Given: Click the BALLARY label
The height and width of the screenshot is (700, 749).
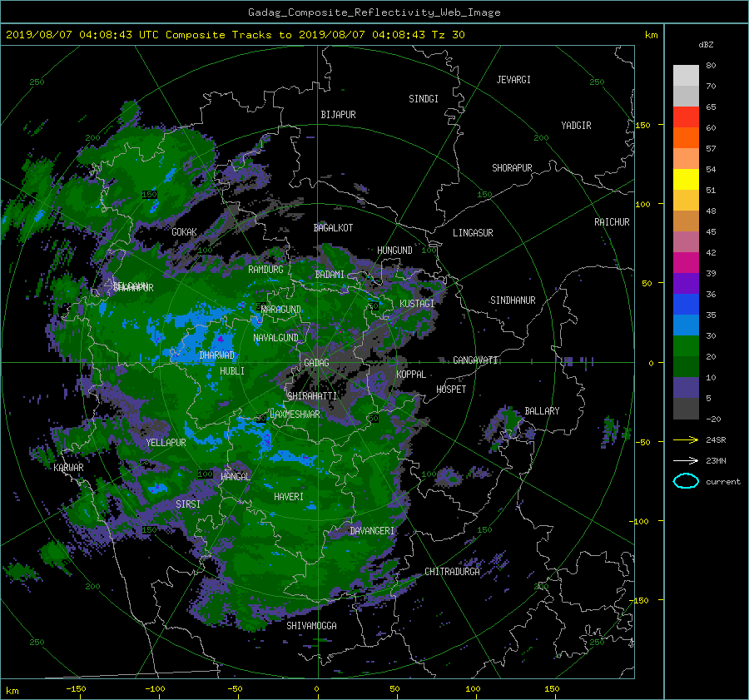Looking at the screenshot, I should pyautogui.click(x=542, y=411).
